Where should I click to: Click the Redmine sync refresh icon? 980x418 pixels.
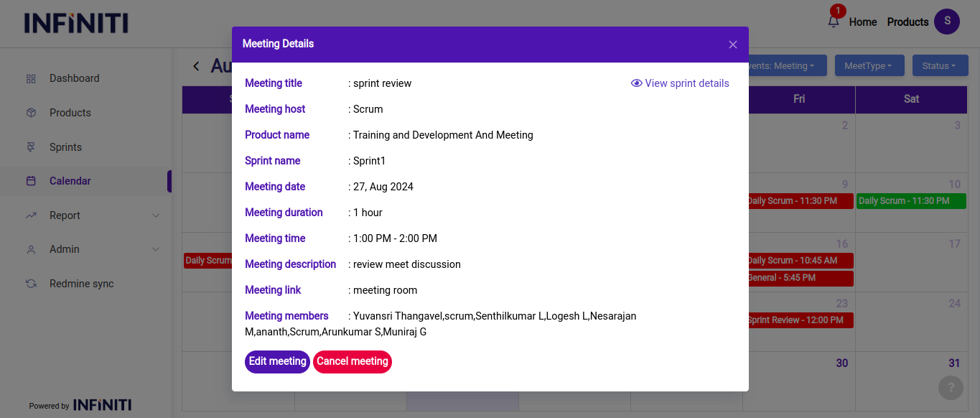(31, 284)
